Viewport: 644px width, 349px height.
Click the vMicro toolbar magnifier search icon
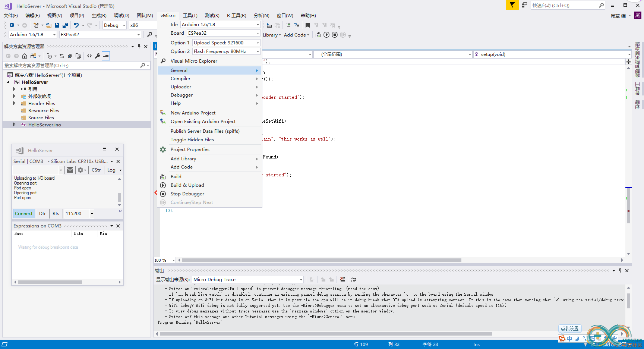[x=150, y=34]
